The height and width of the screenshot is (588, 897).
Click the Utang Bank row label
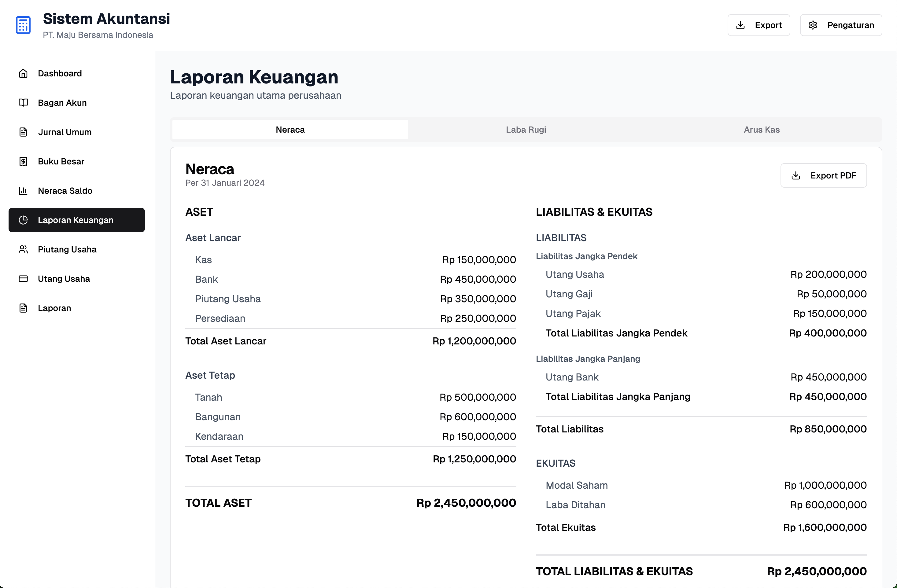click(x=572, y=377)
